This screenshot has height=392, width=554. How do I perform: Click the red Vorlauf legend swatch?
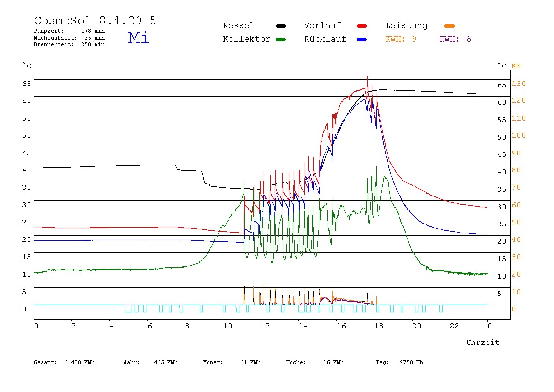(362, 26)
